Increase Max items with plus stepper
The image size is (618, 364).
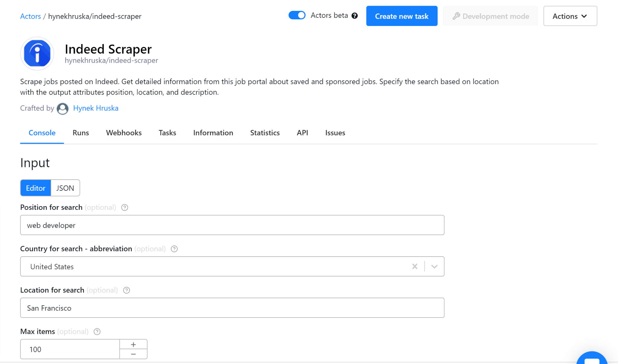point(133,344)
